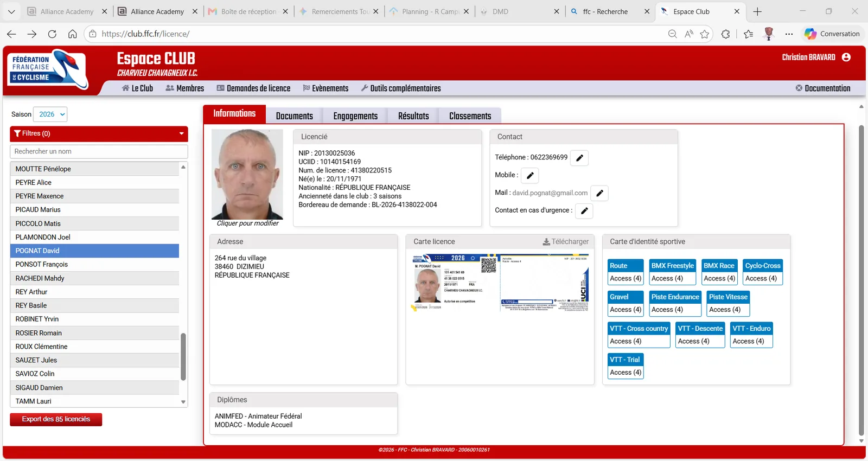
Task: Reload the page with refresh icon
Action: 52,34
